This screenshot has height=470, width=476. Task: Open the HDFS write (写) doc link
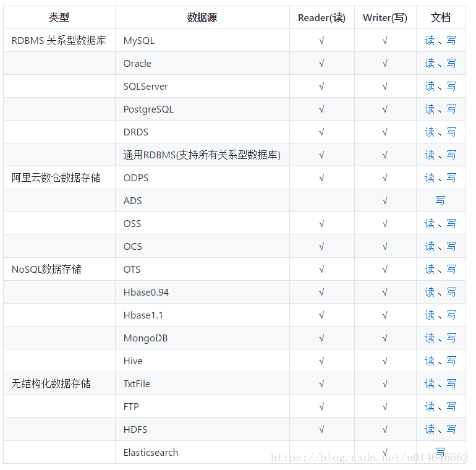(x=451, y=429)
